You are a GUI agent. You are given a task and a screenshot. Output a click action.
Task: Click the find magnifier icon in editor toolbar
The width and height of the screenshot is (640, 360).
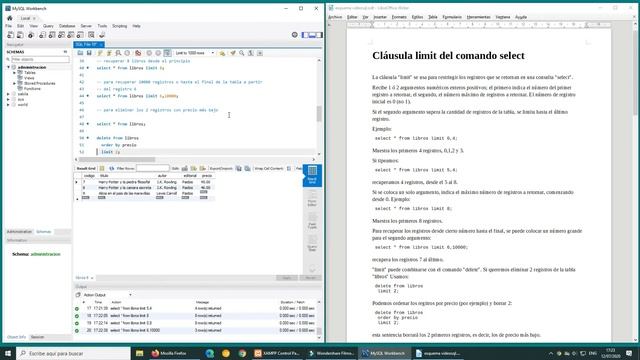242,53
